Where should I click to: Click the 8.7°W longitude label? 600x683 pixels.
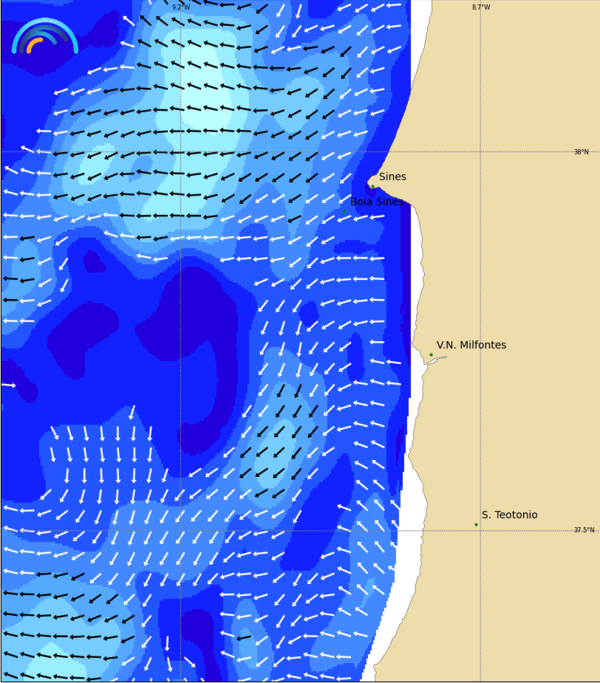coord(481,7)
